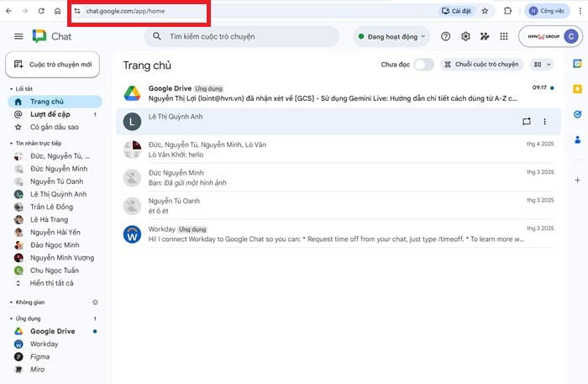Collapse the Ứng dụng section
The image size is (588, 384).
tap(11, 319)
